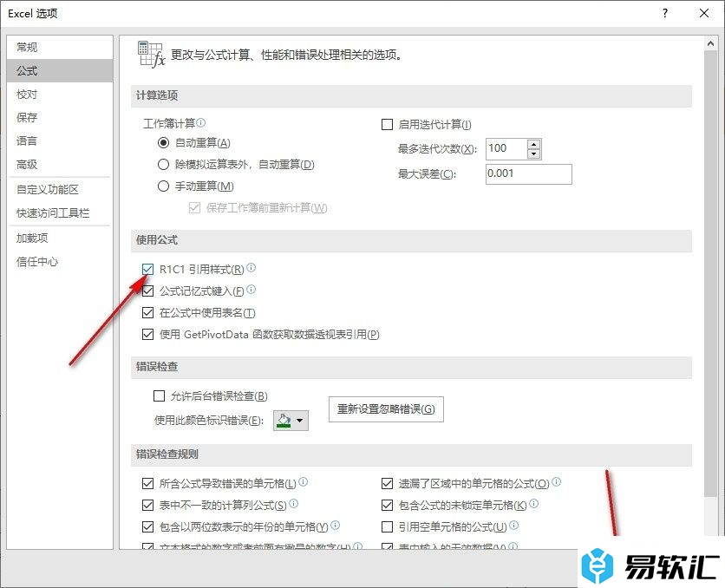Click the formula fx header icon
The height and width of the screenshot is (588, 725).
click(151, 54)
